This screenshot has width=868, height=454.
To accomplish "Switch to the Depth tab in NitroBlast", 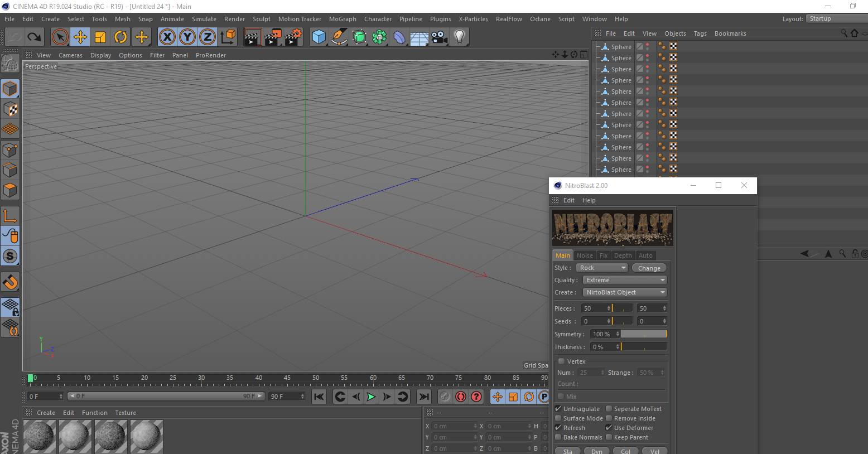I will coord(623,255).
